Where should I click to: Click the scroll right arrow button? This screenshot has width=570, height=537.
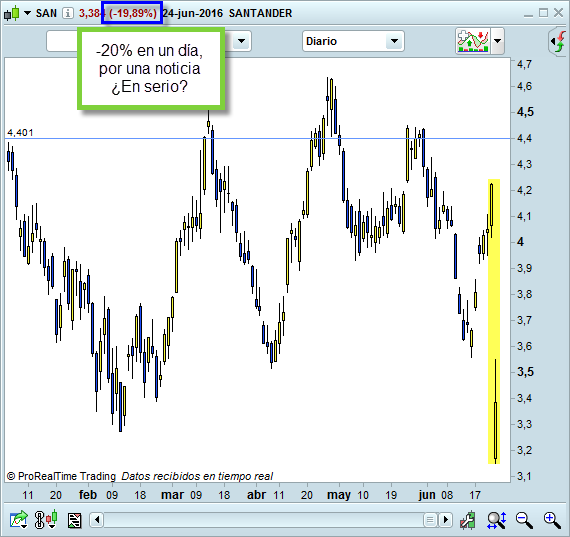click(445, 520)
